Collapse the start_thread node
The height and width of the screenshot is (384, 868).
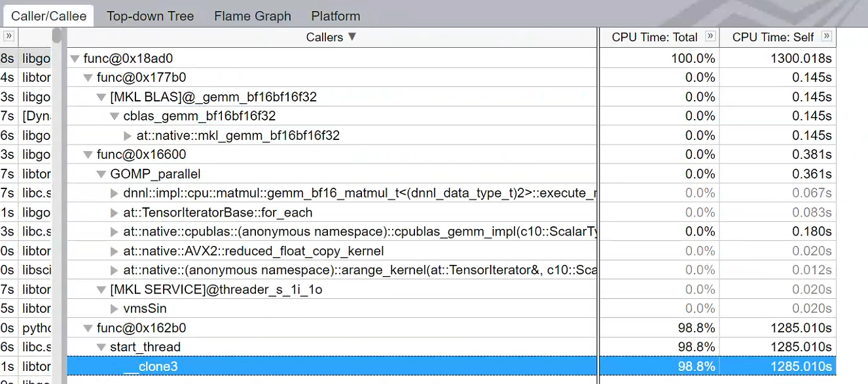pyautogui.click(x=101, y=347)
